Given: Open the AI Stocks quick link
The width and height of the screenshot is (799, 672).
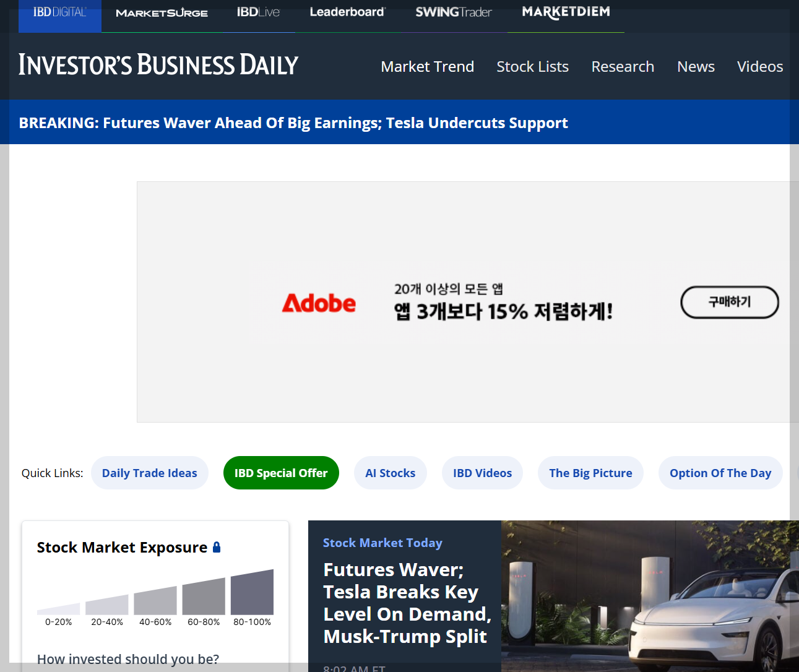Looking at the screenshot, I should (x=391, y=473).
